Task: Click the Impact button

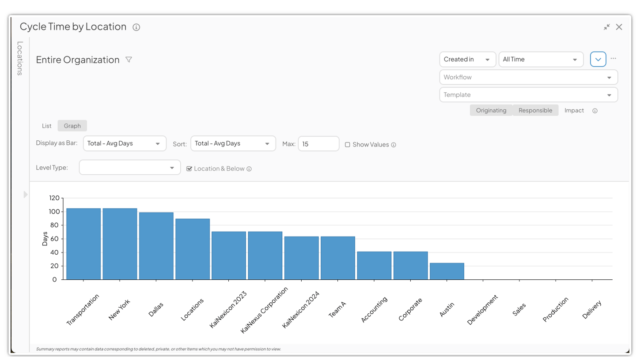Action: (x=573, y=110)
